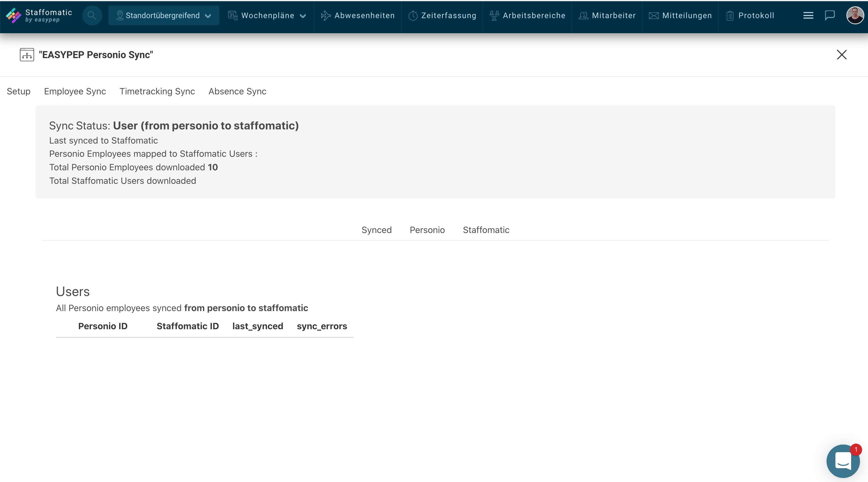The height and width of the screenshot is (482, 868).
Task: Open the chat bubble icon in navbar
Action: pyautogui.click(x=830, y=15)
